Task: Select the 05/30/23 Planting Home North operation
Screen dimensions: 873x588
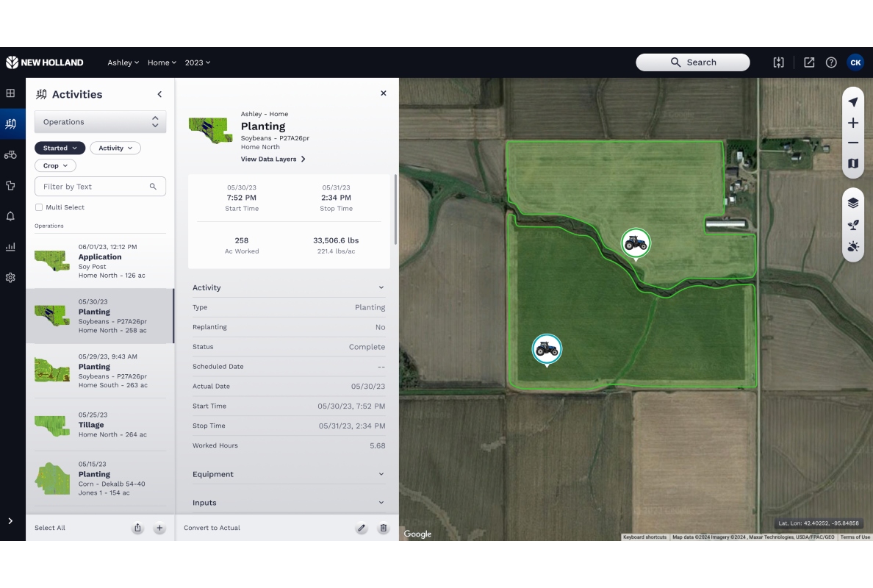Action: click(100, 316)
